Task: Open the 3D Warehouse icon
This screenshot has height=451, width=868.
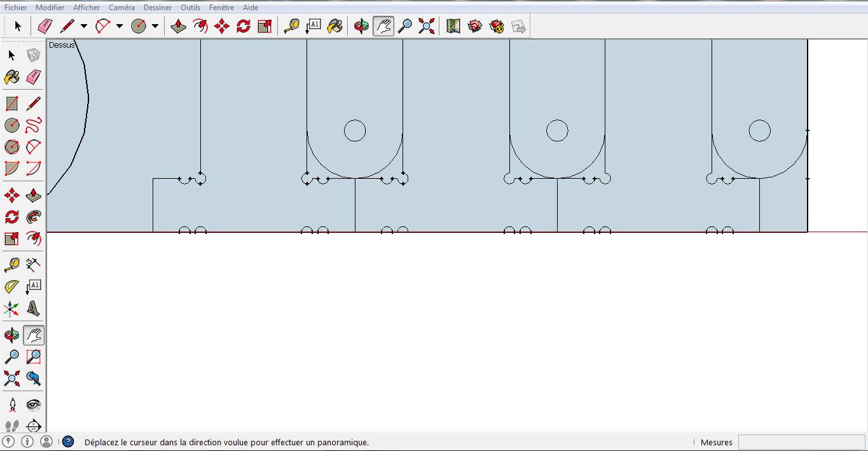Action: point(475,26)
